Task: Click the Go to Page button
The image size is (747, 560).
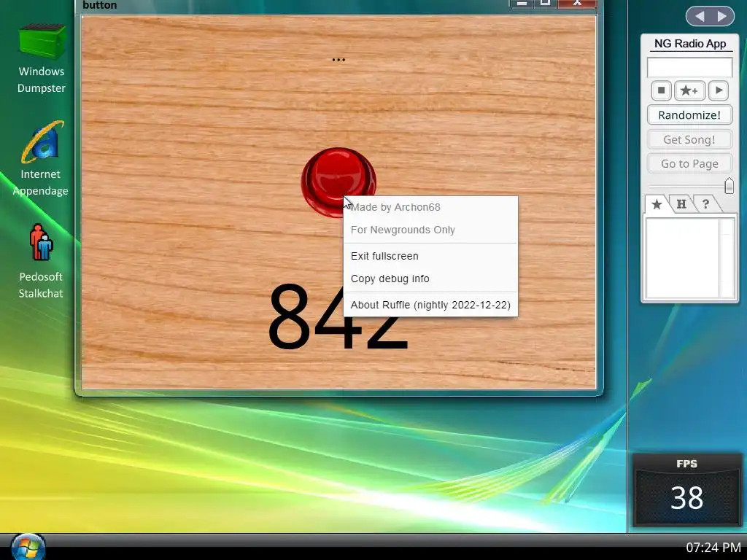Action: (689, 164)
